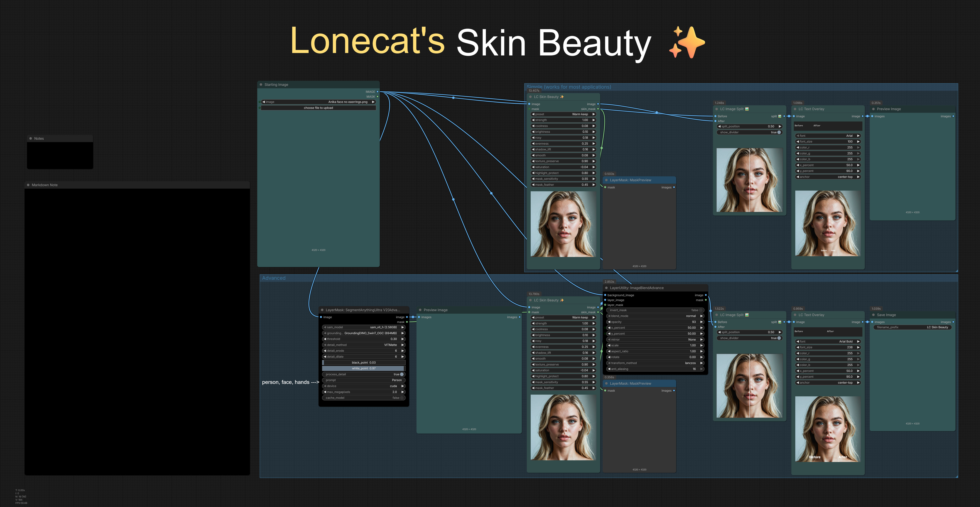This screenshot has height=507, width=980.
Task: Collapse the Starting Image node via its title dot
Action: click(261, 85)
